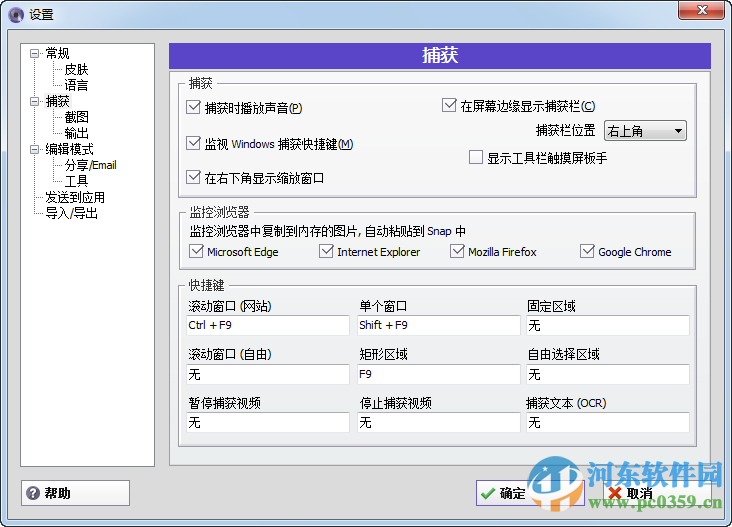Image resolution: width=732 pixels, height=527 pixels.
Task: Click the 停止捕获视频 hotkey field
Action: click(439, 422)
